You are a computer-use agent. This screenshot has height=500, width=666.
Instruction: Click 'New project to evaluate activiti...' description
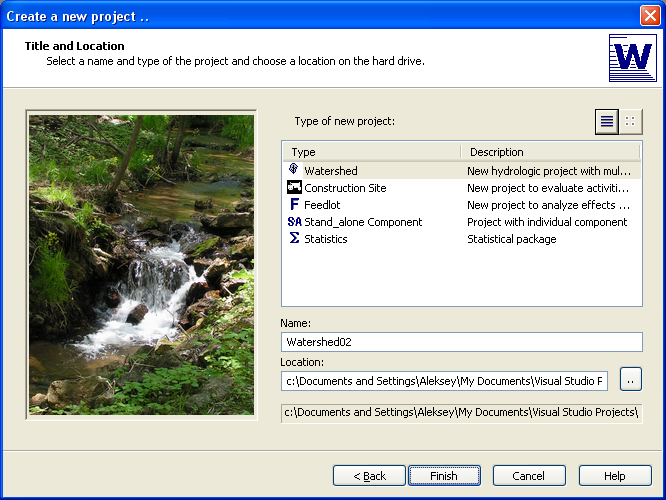click(548, 188)
